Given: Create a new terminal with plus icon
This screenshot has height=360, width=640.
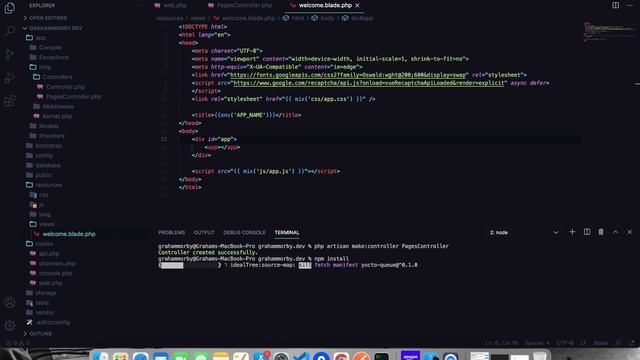Looking at the screenshot, I should (x=572, y=232).
